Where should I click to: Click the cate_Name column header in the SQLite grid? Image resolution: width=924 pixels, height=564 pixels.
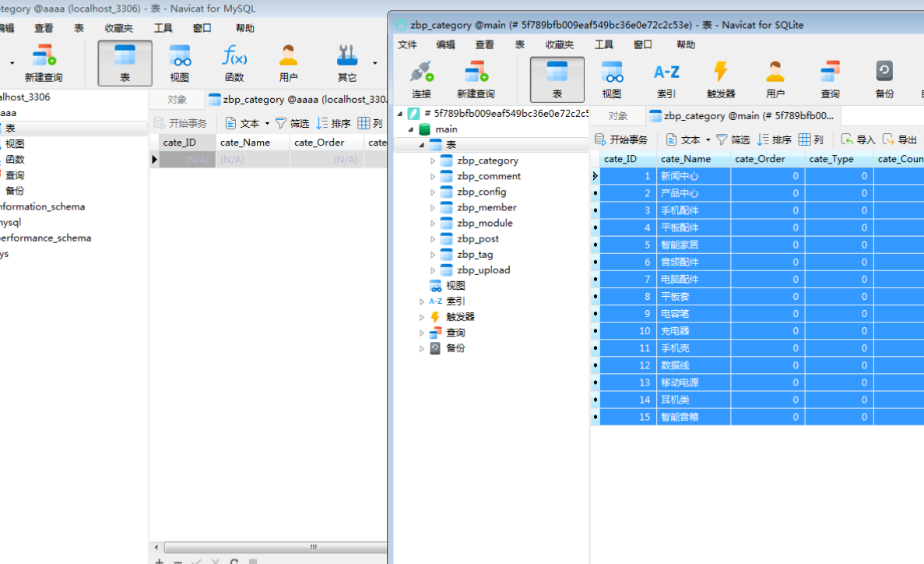694,159
